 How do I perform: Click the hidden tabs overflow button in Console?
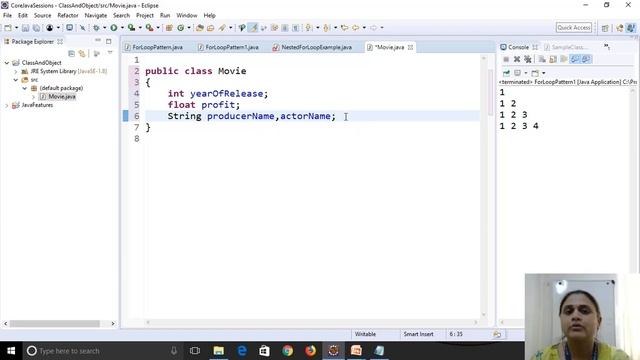pyautogui.click(x=607, y=47)
